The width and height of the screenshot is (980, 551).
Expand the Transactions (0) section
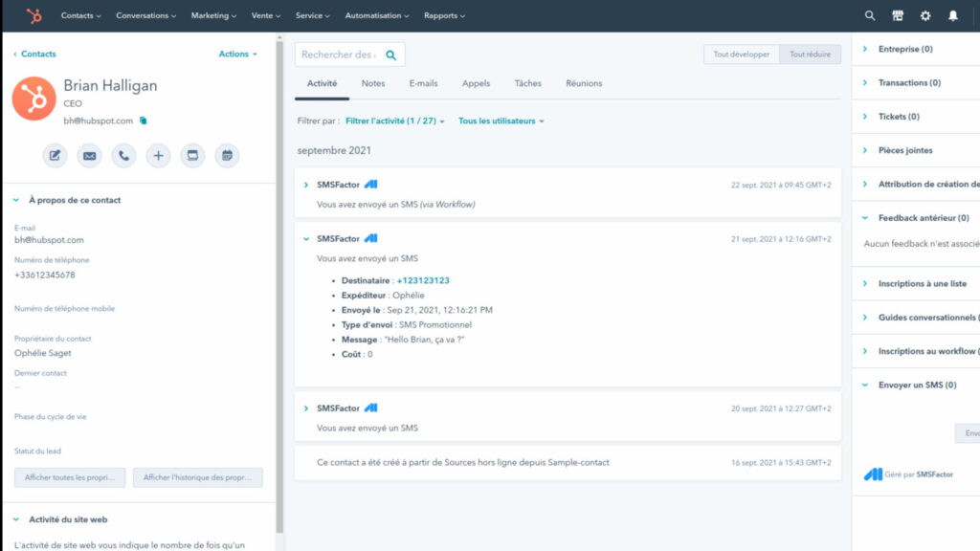(865, 82)
